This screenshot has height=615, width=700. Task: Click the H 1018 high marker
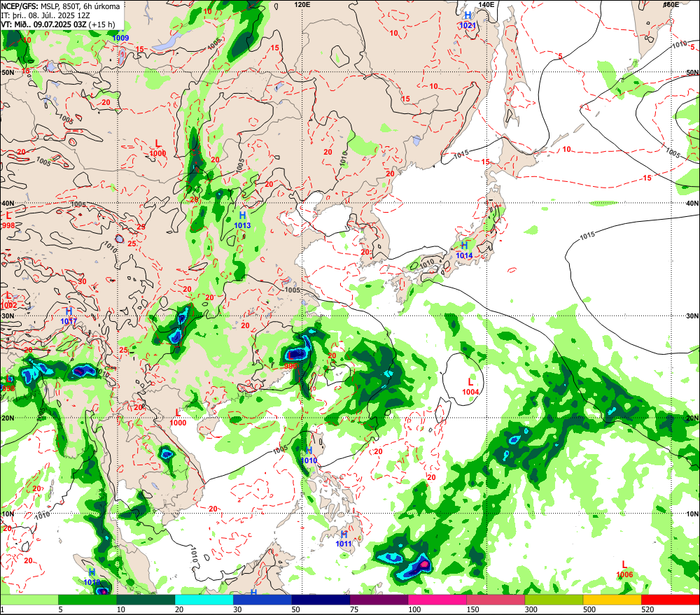pos(92,577)
